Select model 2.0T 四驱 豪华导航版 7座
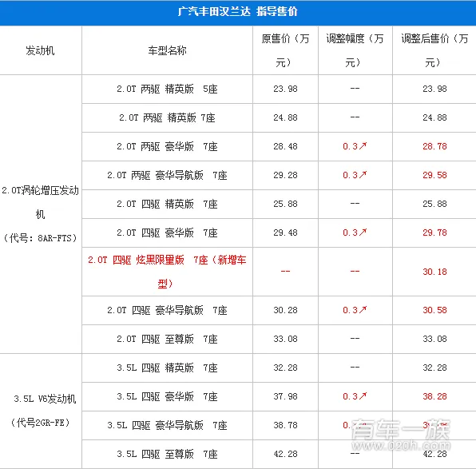This screenshot has height=469, width=476. click(x=167, y=310)
